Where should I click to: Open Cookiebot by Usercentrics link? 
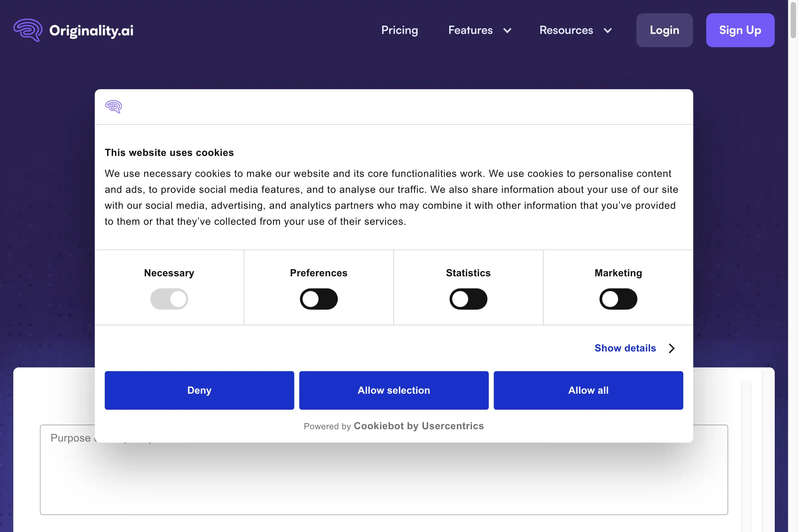[x=419, y=426]
